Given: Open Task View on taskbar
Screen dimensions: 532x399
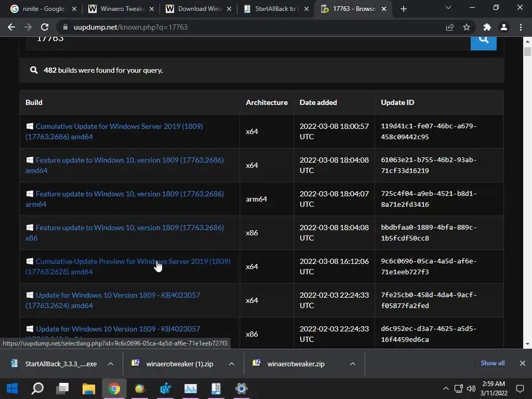Looking at the screenshot, I should (63, 389).
